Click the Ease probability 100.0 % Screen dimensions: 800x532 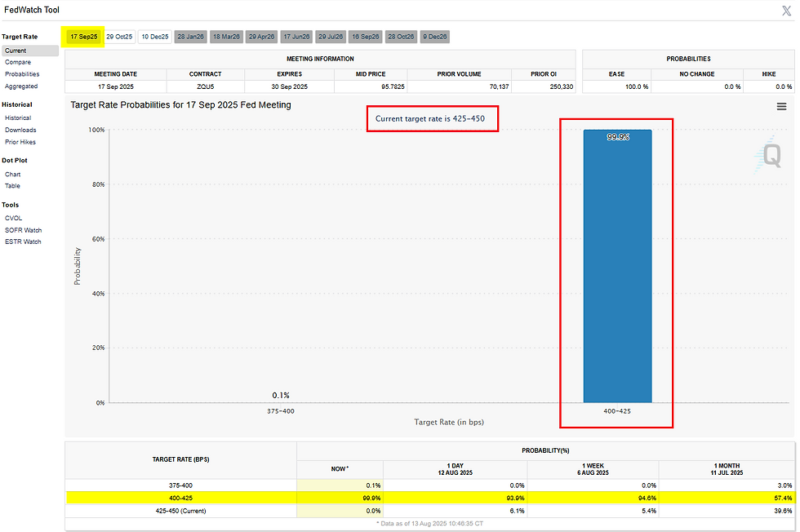[x=637, y=86]
